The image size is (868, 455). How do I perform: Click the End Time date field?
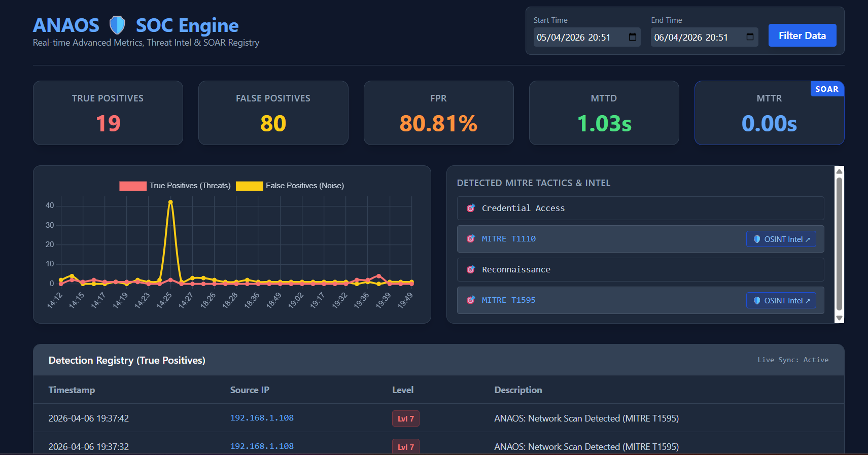pyautogui.click(x=704, y=37)
